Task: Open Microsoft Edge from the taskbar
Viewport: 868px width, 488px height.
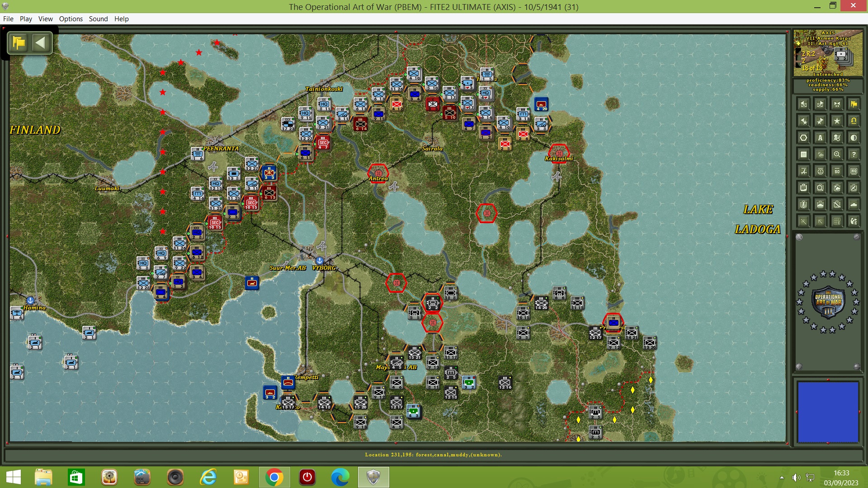Action: coord(340,477)
